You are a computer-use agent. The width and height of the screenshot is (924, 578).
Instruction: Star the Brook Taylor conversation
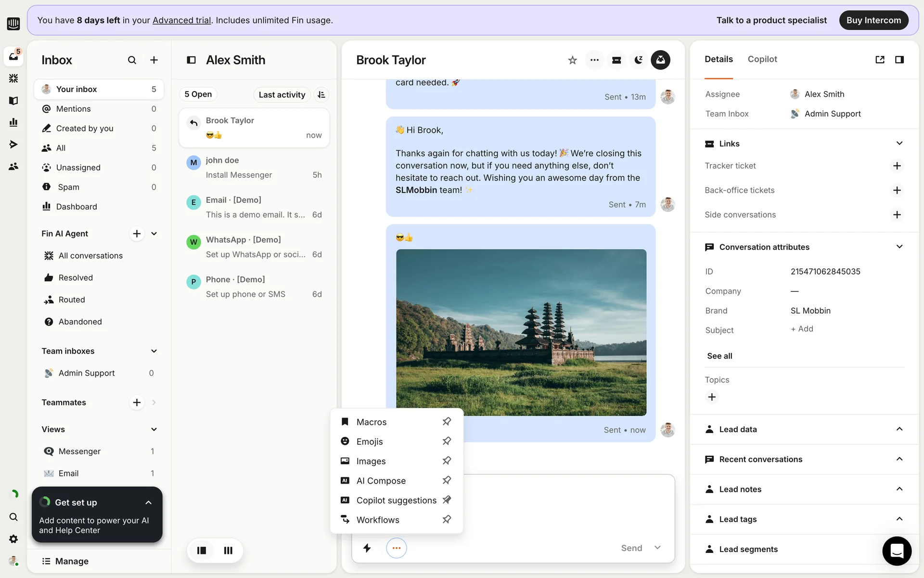click(572, 60)
